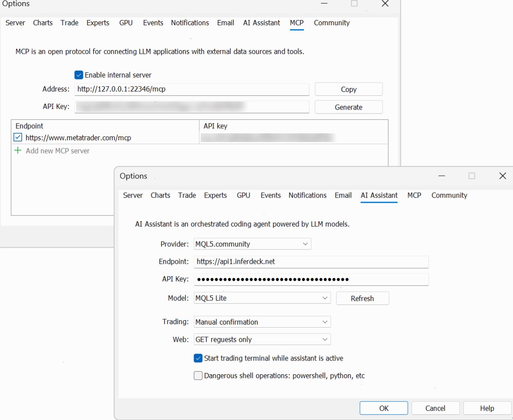
Task: Expand the Web dropdown GET requests only
Action: tap(262, 339)
